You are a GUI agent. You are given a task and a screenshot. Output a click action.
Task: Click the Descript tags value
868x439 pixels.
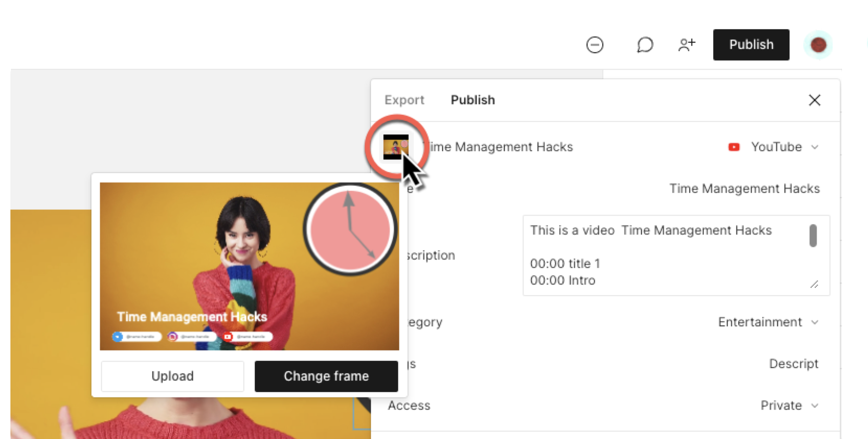tap(793, 364)
